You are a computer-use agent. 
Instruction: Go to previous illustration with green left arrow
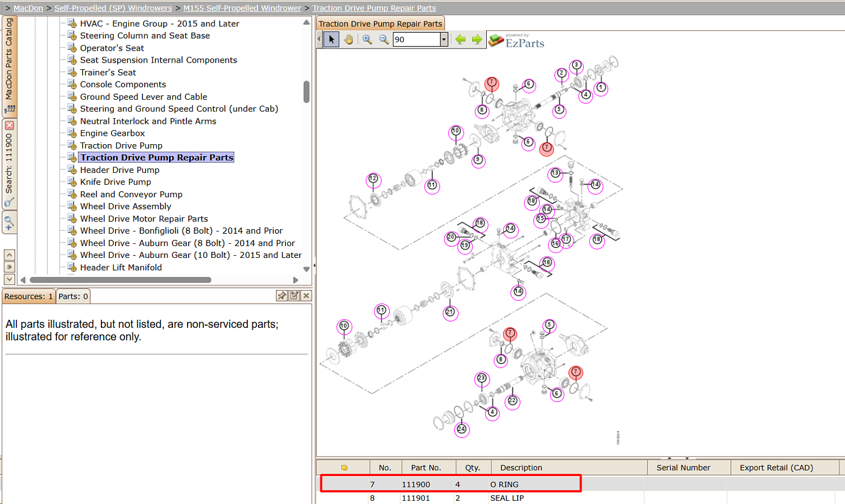click(x=460, y=39)
